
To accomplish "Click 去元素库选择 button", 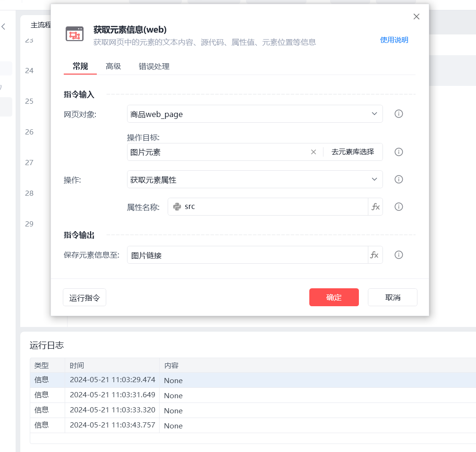I will click(x=352, y=152).
